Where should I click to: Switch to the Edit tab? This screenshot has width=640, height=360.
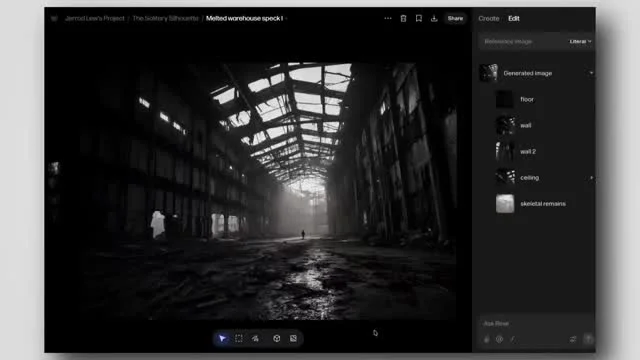514,18
